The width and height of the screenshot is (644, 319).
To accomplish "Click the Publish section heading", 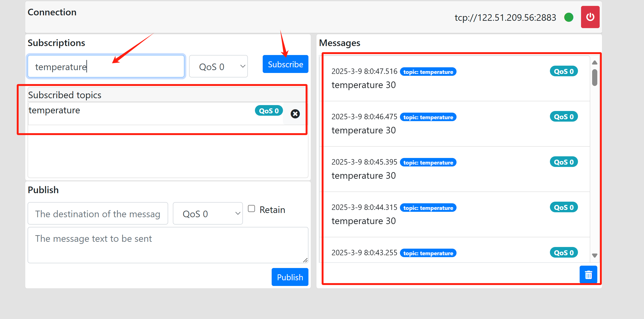I will [43, 190].
